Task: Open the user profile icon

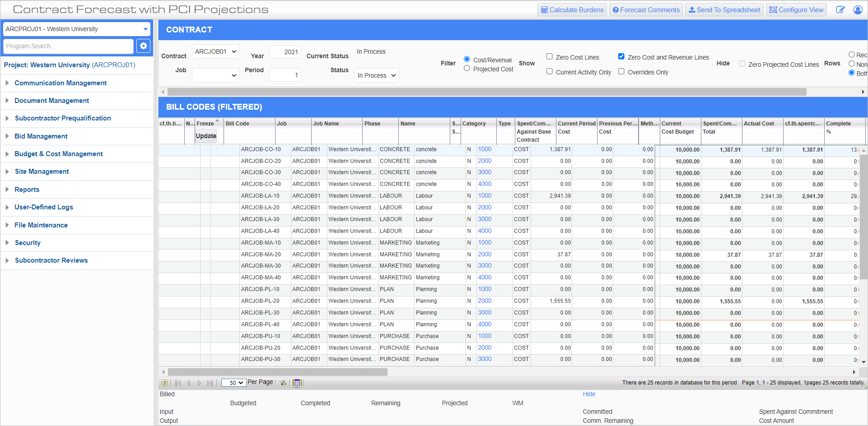Action: coord(858,10)
